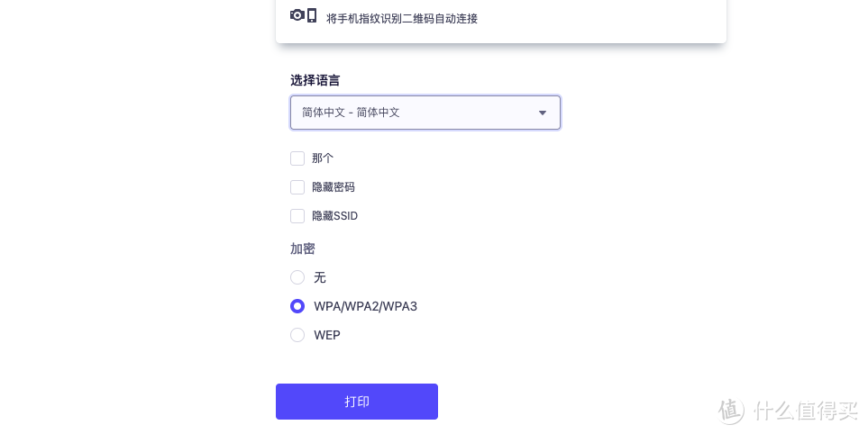
Task: Click the QR code fingerprint instruction text
Action: pyautogui.click(x=402, y=18)
